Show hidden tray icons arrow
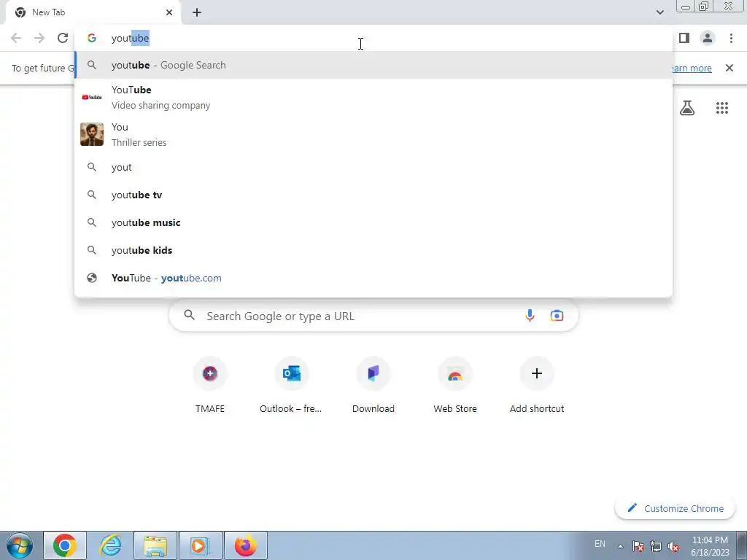 tap(620, 546)
